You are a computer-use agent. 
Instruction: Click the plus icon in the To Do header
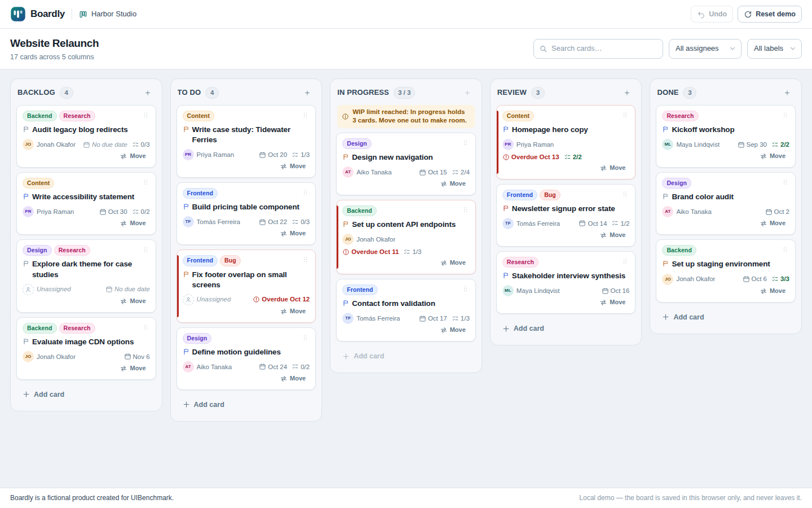(307, 93)
